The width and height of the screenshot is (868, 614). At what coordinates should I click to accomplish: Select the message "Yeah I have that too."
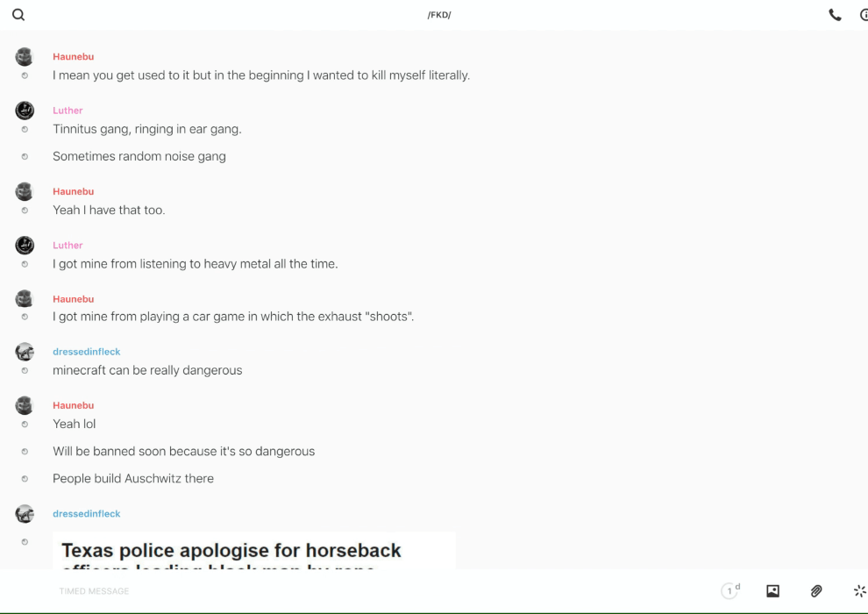pyautogui.click(x=109, y=210)
